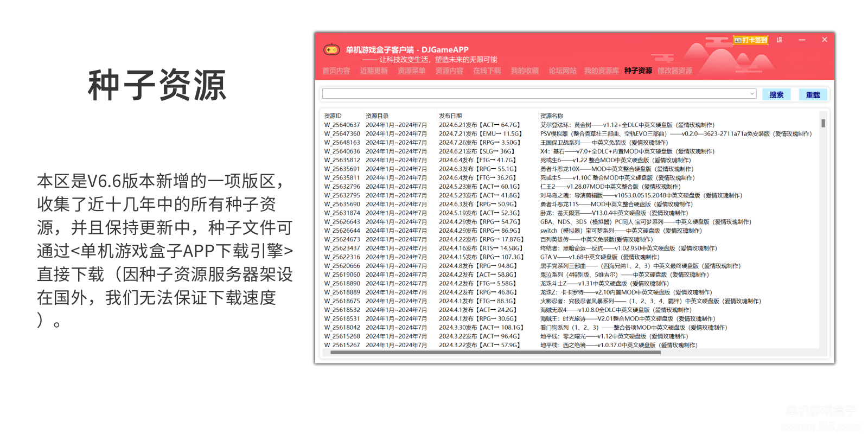Select row W_25618675 火影忍者
The image size is (868, 434).
point(571,301)
